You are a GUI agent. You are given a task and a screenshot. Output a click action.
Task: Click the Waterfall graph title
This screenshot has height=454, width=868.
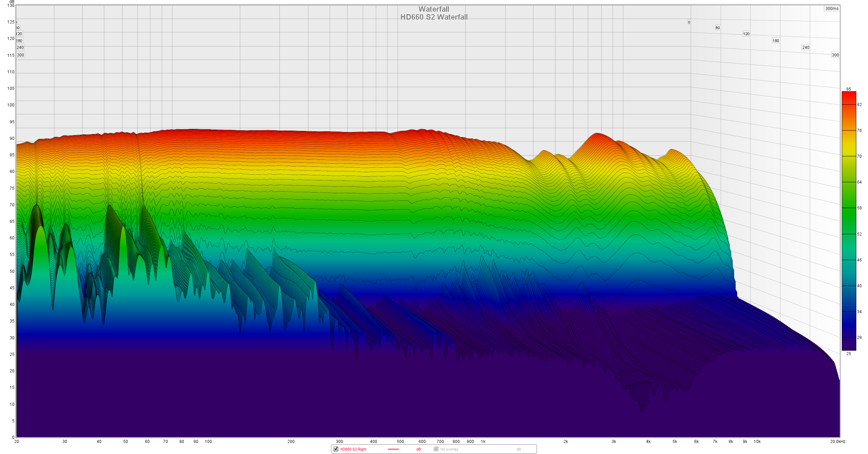coord(434,9)
